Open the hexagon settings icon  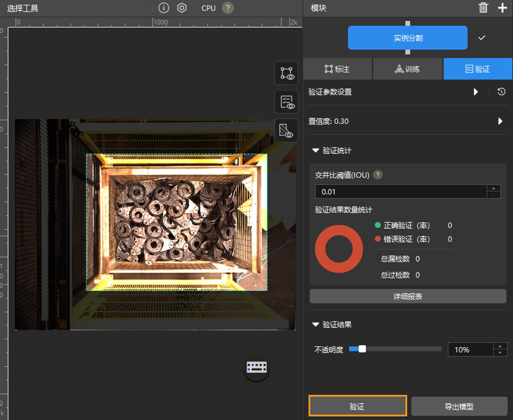point(182,8)
